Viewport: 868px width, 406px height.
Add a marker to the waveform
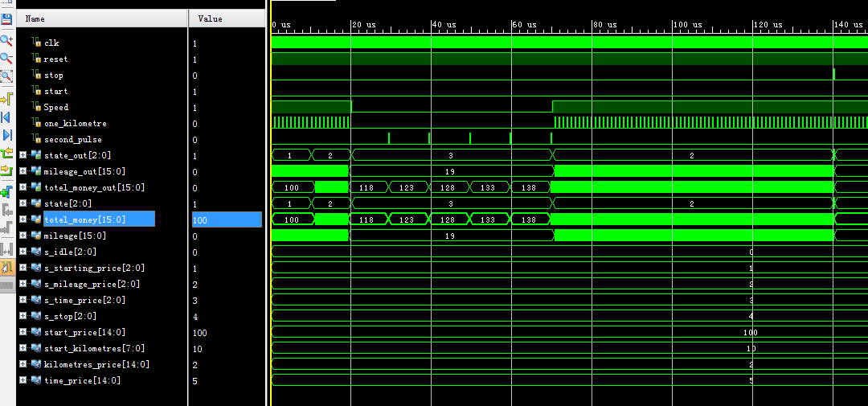6,192
